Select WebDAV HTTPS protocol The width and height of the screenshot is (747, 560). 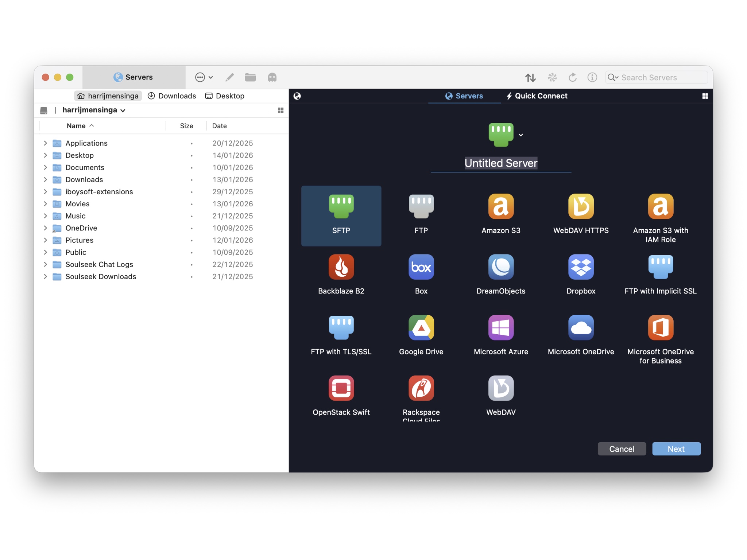click(581, 206)
